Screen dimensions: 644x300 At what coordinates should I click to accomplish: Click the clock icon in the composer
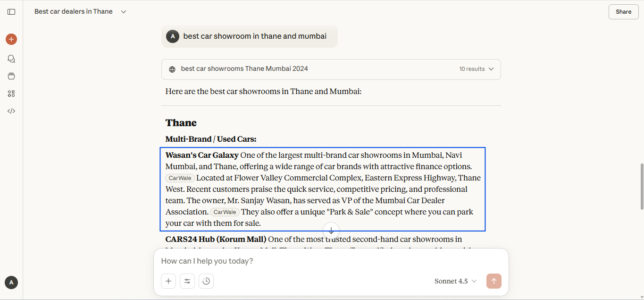[x=206, y=281]
